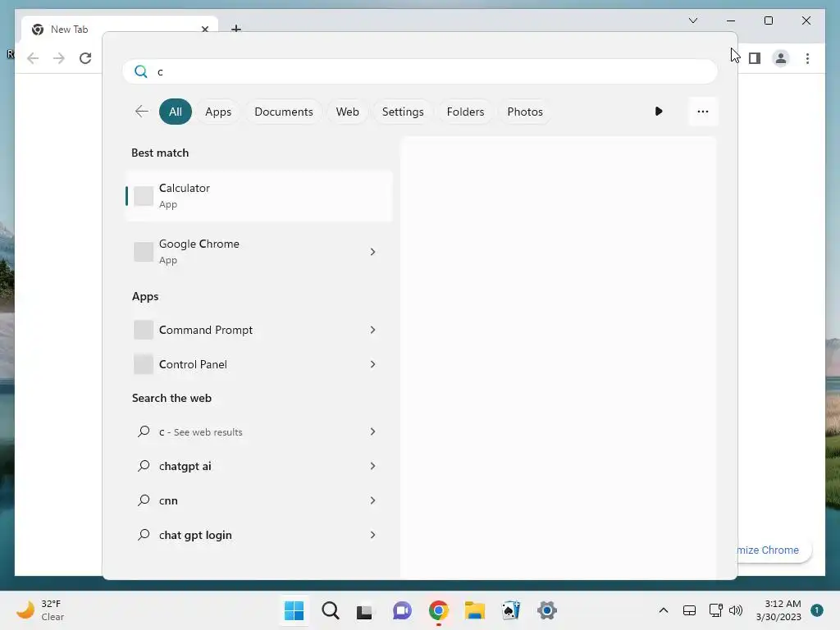Viewport: 840px width, 630px height.
Task: Click the search box with text c
Action: coord(420,72)
